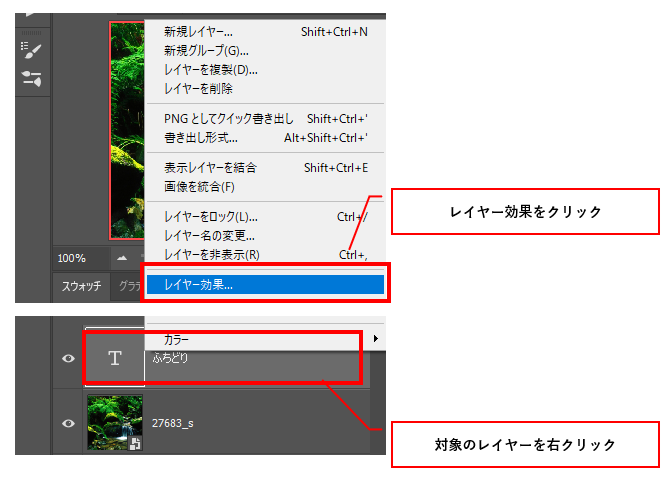669x477 pixels.
Task: Expand the カラー submenu arrow
Action: tap(375, 340)
